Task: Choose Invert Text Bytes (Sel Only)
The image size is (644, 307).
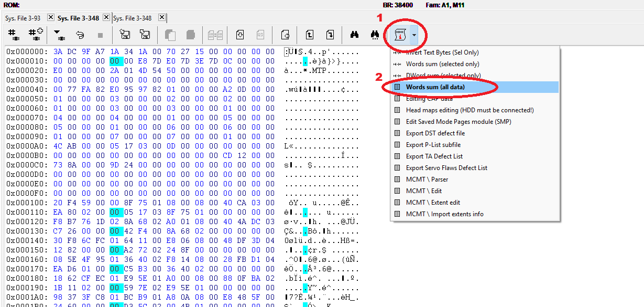Action: click(x=442, y=52)
